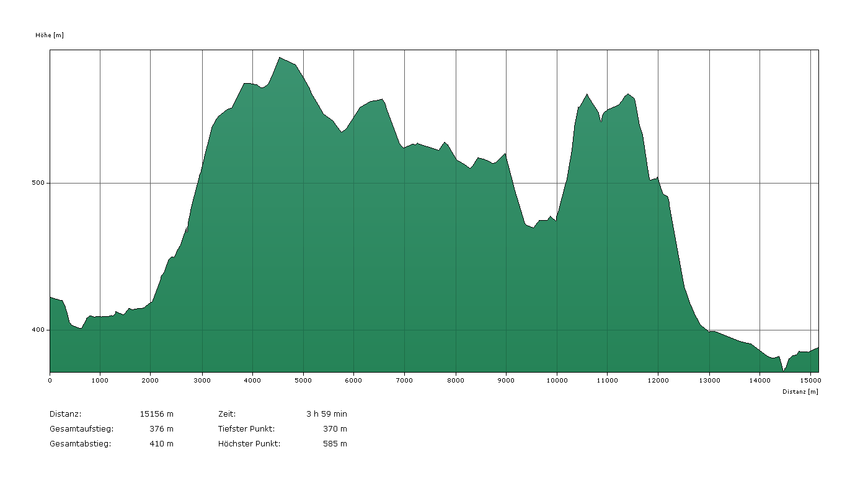Click the 13000 distance tick label

709,380
